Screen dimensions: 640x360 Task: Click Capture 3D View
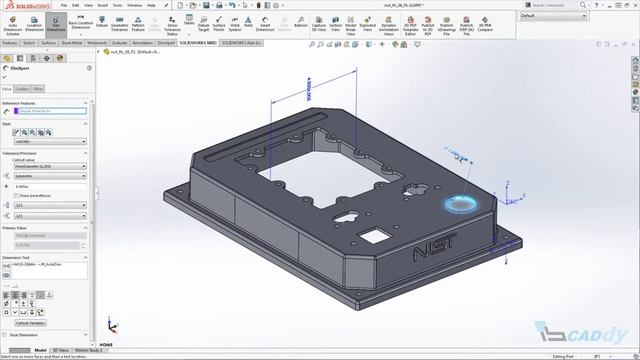point(319,24)
